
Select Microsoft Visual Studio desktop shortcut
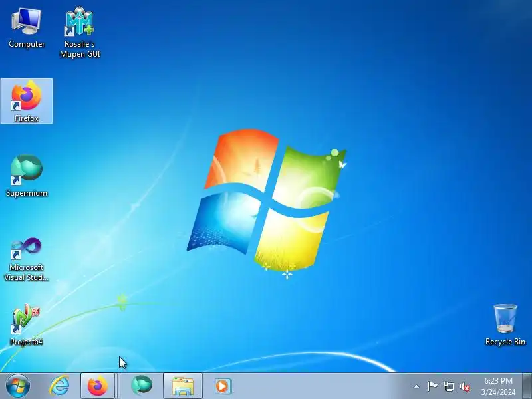[27, 259]
